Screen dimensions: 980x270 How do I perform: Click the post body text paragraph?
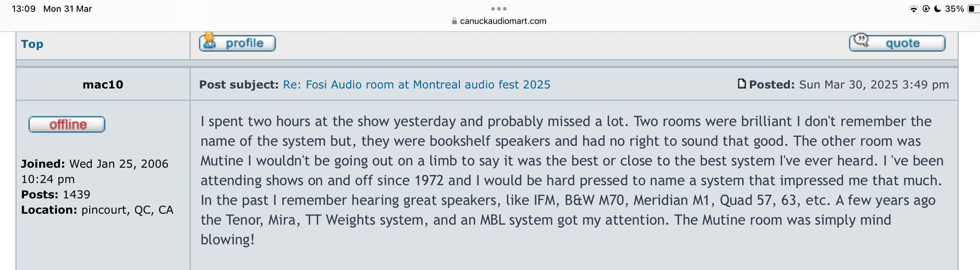(571, 180)
